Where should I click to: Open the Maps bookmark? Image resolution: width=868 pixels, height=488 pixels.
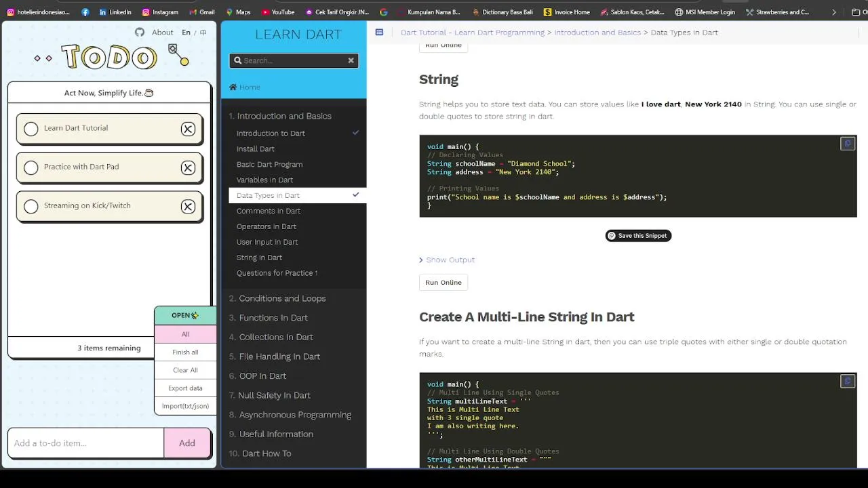coord(238,12)
